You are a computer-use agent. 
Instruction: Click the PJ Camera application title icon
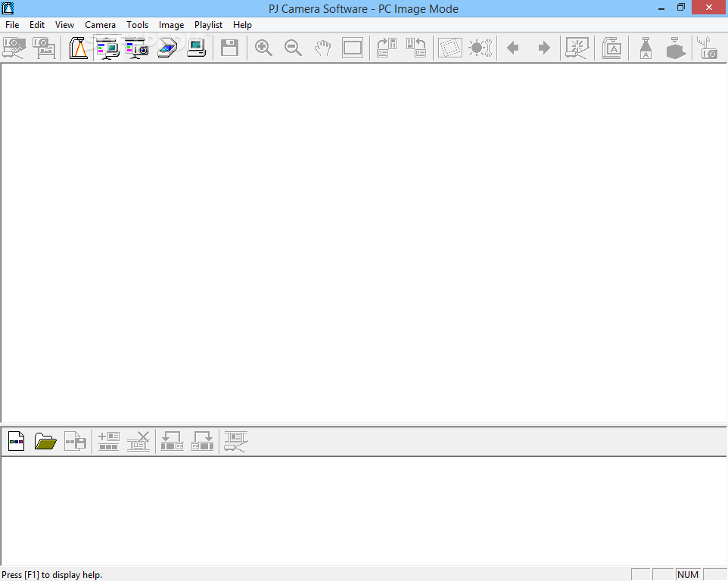pyautogui.click(x=8, y=8)
